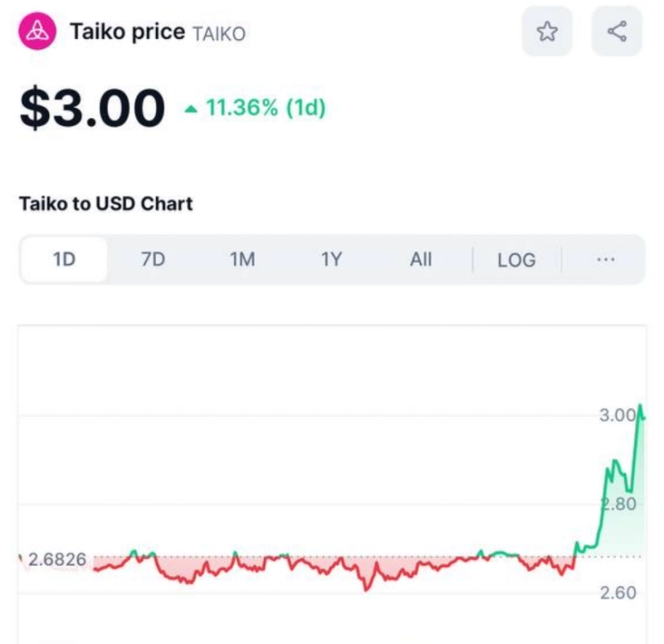The width and height of the screenshot is (664, 644).
Task: Switch to the 7D chart range
Action: point(154,260)
